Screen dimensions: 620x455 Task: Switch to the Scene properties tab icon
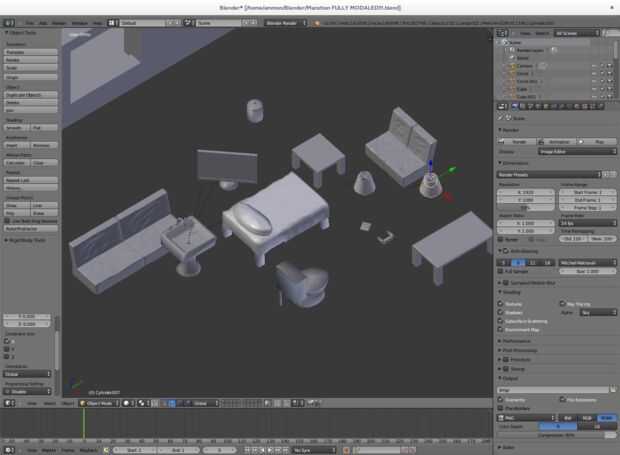click(530, 106)
